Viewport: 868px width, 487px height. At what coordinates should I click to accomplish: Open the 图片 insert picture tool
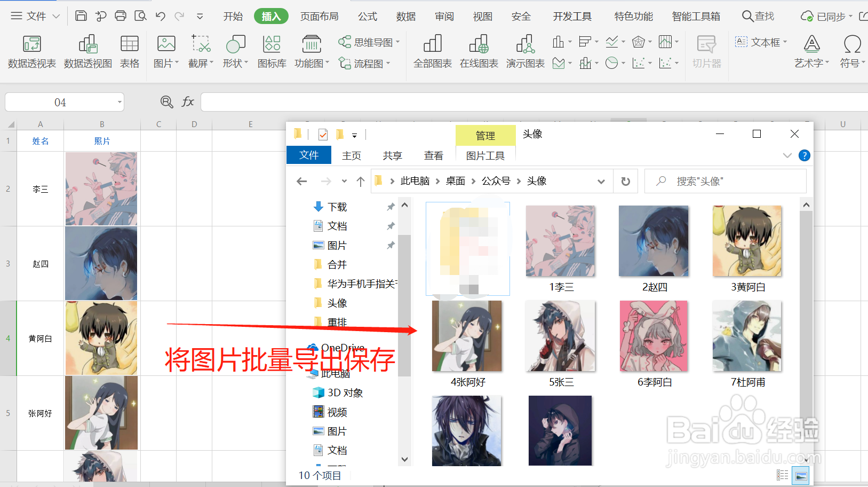166,52
